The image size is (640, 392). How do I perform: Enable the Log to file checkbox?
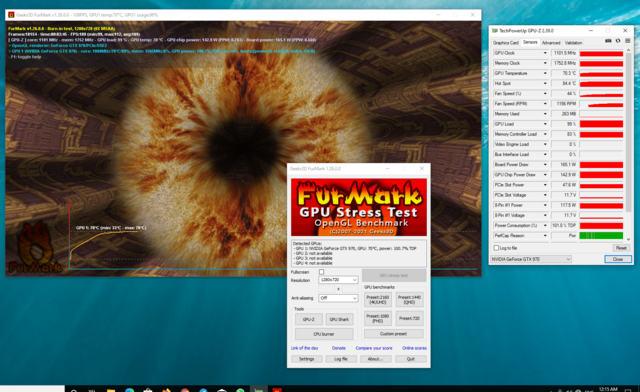[x=496, y=248]
